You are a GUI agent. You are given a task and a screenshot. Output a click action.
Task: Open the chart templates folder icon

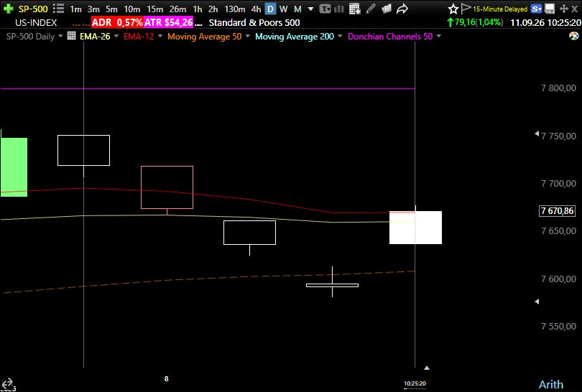[387, 9]
